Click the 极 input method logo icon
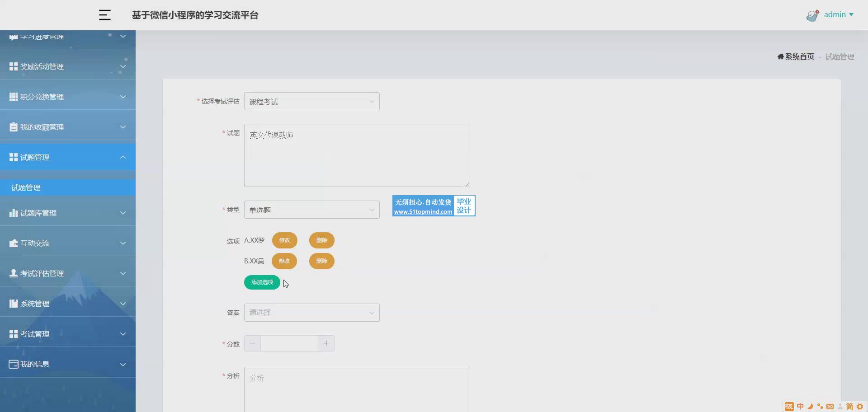 point(789,407)
